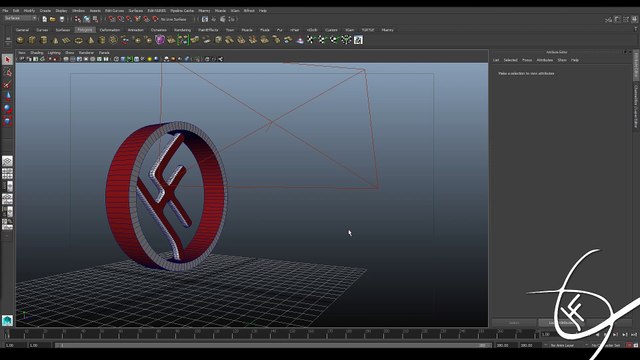Create a polygon pyramid from shelf
Image resolution: width=640 pixels, height=360 pixels.
coord(90,40)
